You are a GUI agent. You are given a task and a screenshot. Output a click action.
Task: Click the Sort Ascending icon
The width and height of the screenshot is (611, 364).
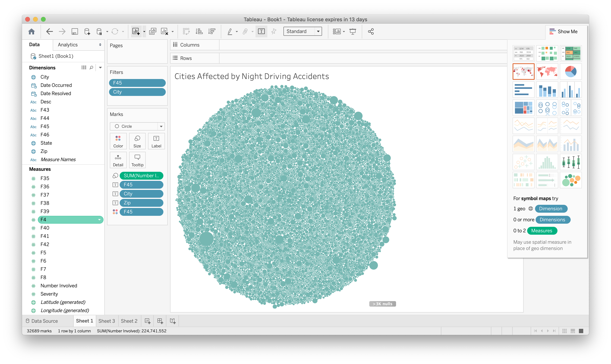coord(199,31)
